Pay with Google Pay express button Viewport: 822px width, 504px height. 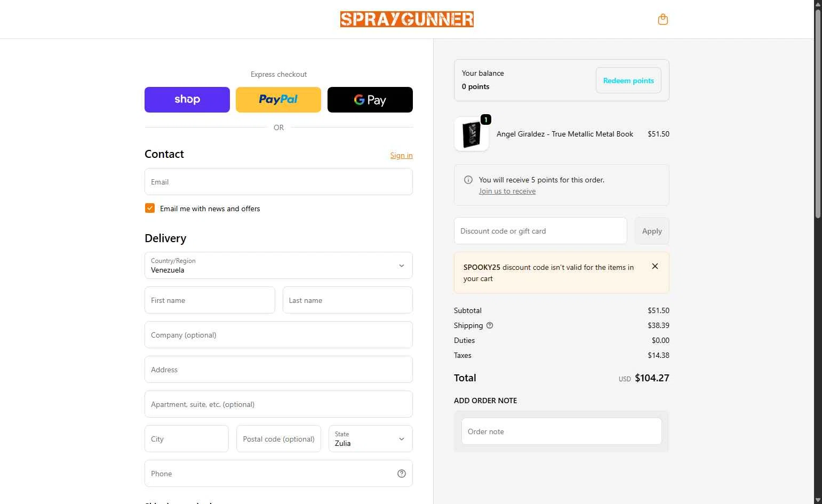370,100
